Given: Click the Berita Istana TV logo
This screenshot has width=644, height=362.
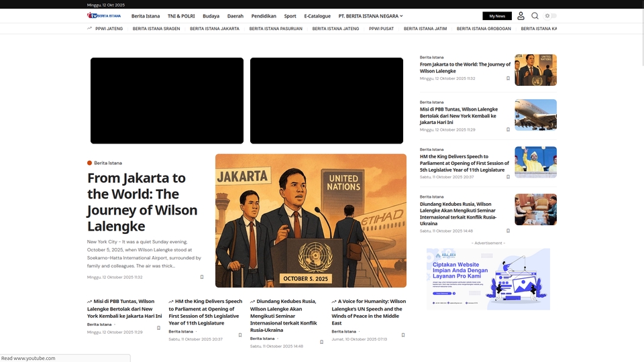Looking at the screenshot, I should click(x=104, y=15).
